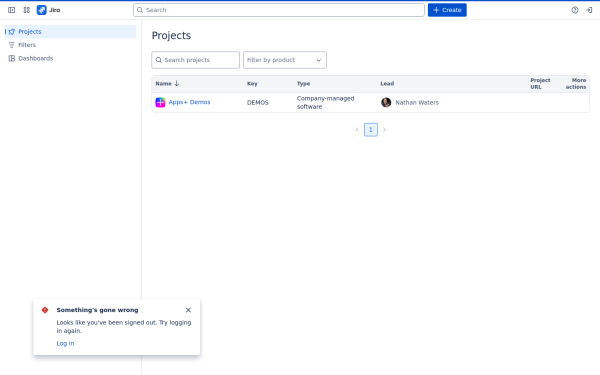
Task: Sort projects by the Name column arrow
Action: point(176,83)
